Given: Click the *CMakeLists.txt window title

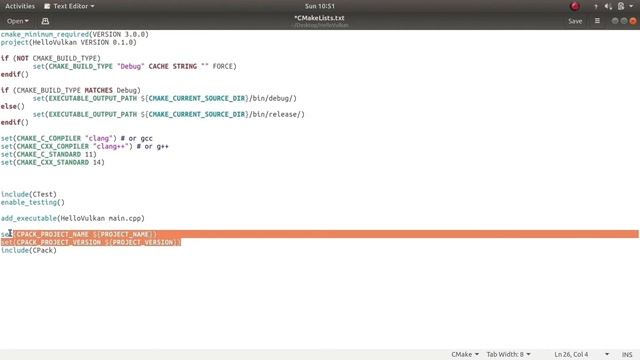Looking at the screenshot, I should point(319,18).
